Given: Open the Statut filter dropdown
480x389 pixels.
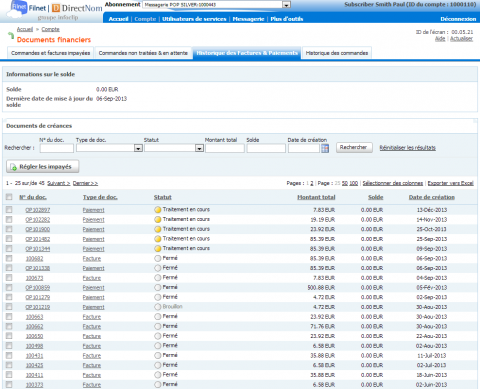Looking at the screenshot, I should (x=199, y=148).
